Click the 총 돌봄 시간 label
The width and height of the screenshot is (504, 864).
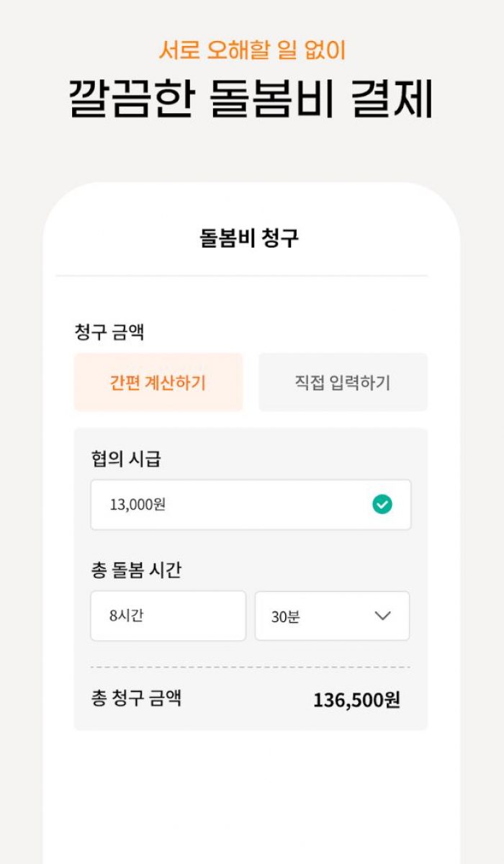136,570
